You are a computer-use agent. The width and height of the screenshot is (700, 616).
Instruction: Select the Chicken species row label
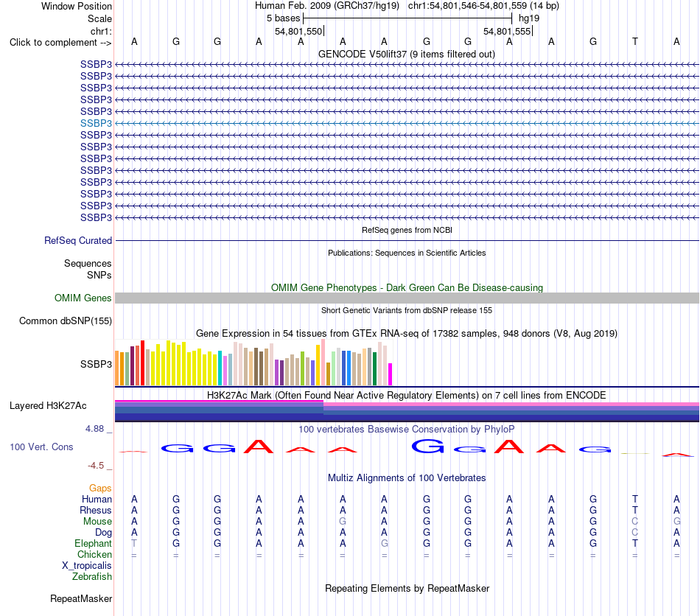[x=94, y=554]
